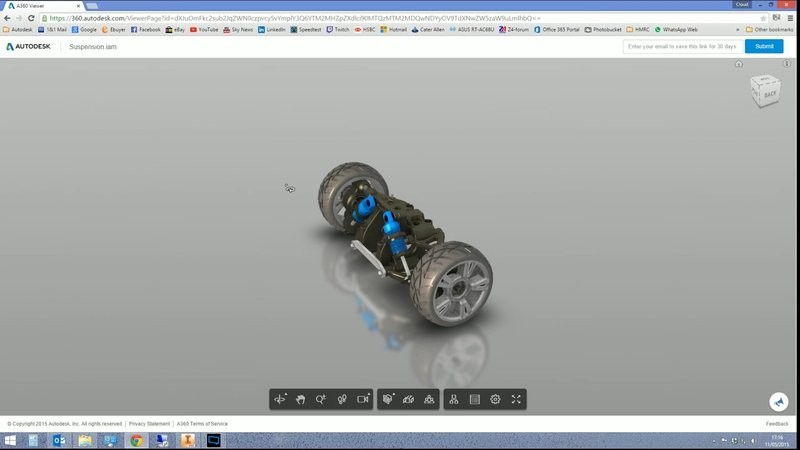Click the Home view icon above ViewCube

(x=739, y=65)
